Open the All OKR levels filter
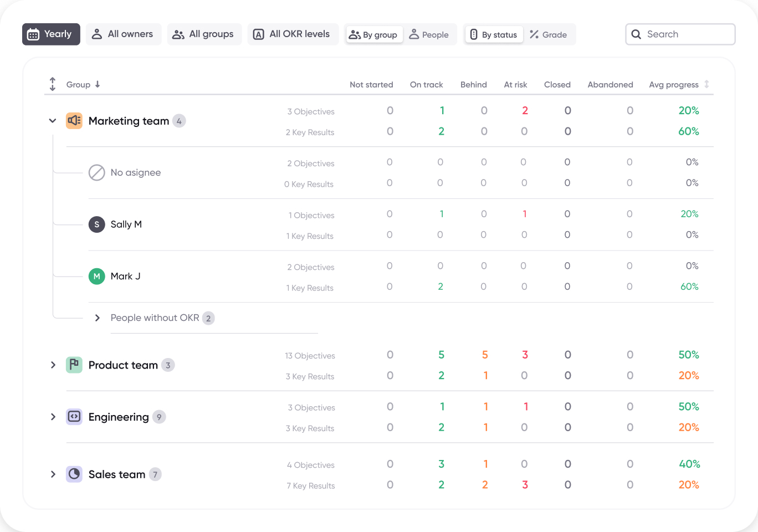Screen dimensions: 758x532 tap(293, 34)
